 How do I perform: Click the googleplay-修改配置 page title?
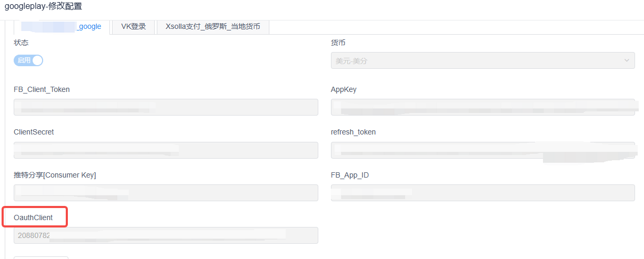point(43,7)
